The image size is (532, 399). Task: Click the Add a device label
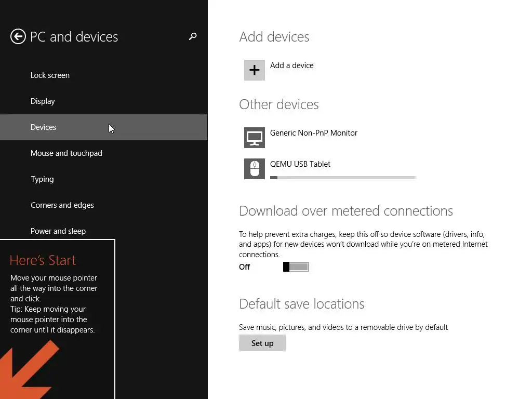tap(292, 65)
